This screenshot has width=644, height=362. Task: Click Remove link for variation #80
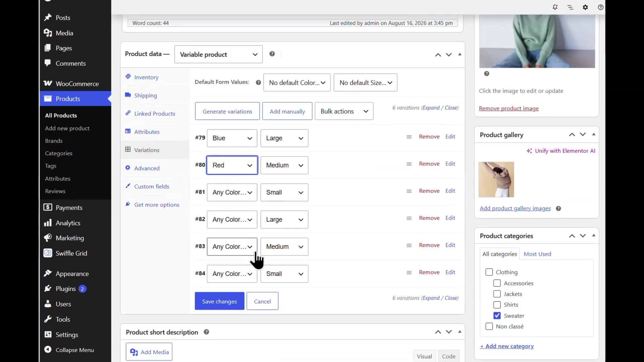point(429,164)
